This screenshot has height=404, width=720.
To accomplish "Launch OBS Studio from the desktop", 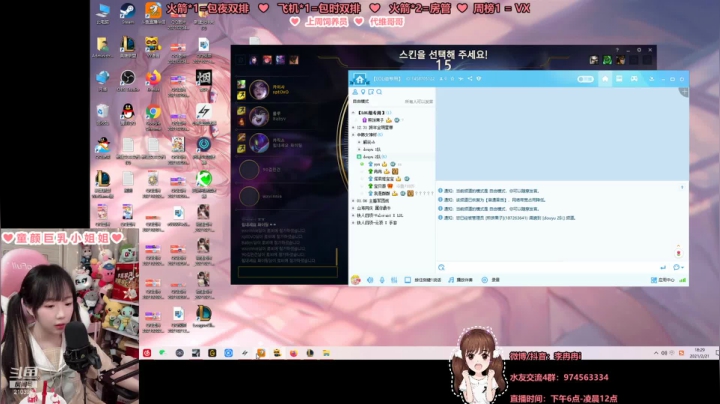I will (x=128, y=80).
